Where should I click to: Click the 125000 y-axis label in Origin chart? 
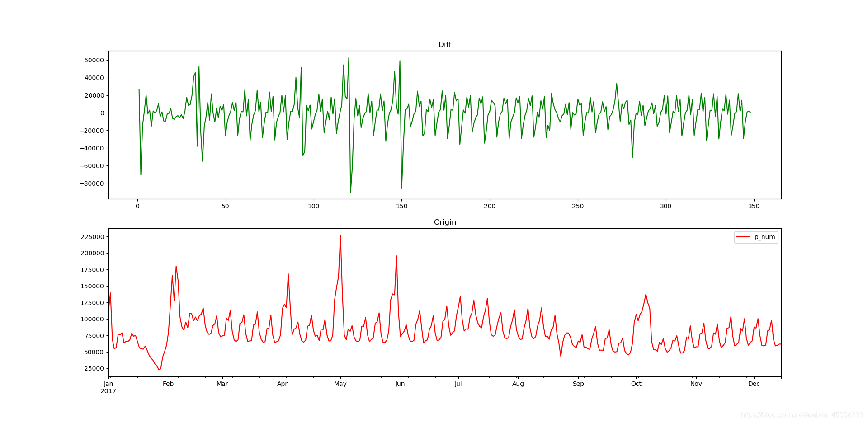click(x=92, y=303)
